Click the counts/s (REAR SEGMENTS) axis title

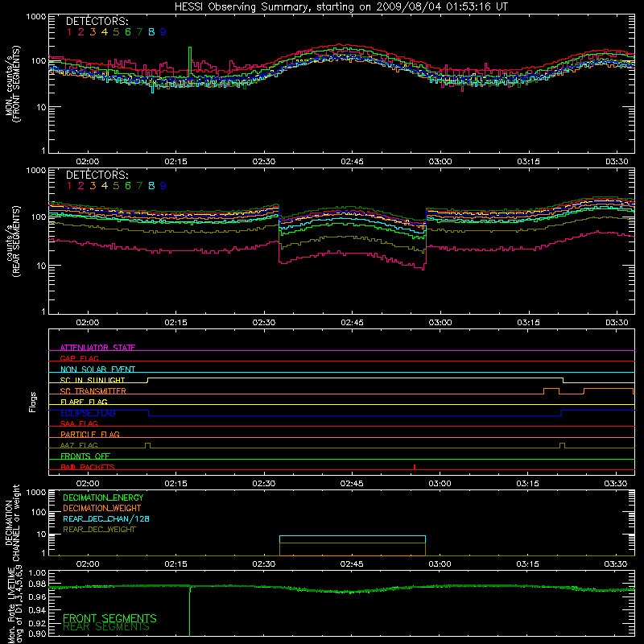(x=14, y=241)
